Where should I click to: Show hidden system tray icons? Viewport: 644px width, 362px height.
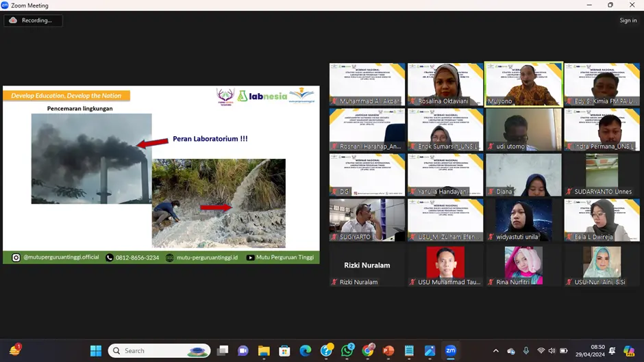496,350
